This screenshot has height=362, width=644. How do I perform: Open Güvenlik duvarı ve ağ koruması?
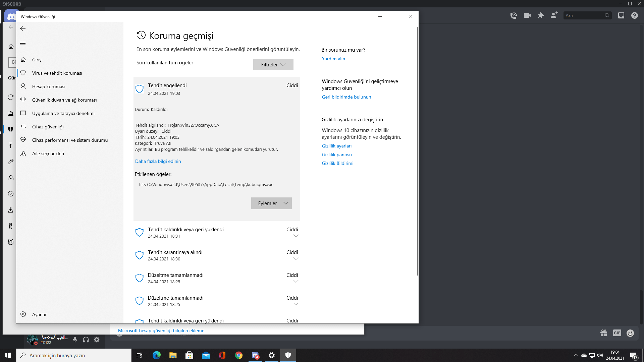70,100
